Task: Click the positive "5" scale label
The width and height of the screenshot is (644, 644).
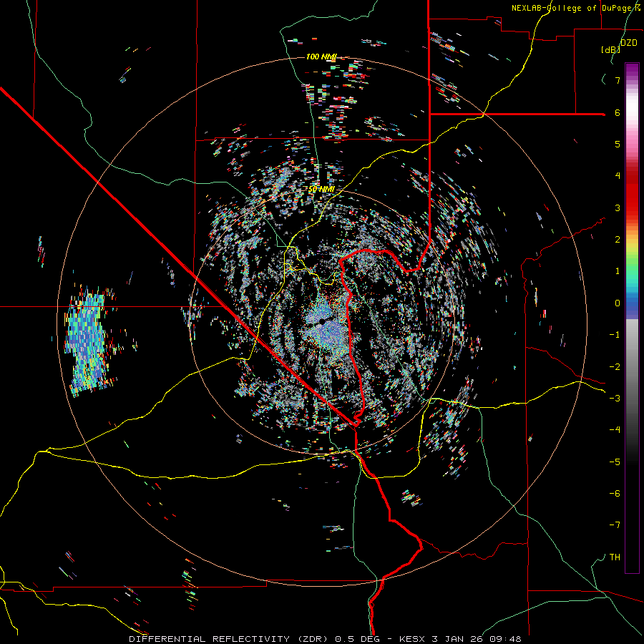Action: [618, 144]
